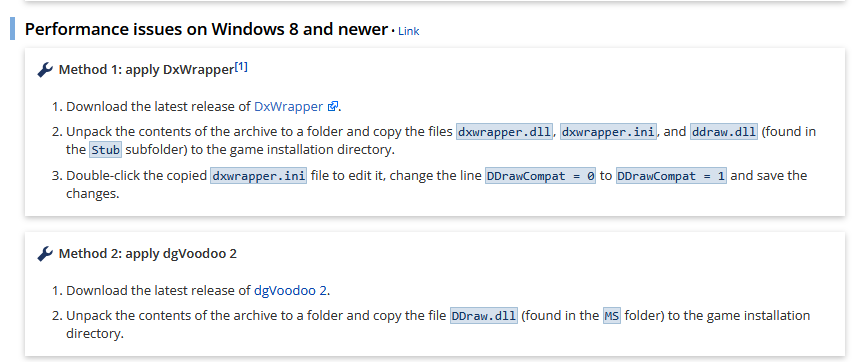Open the dgVoodoo 2 download link
Image resolution: width=864 pixels, height=362 pixels.
[x=290, y=290]
